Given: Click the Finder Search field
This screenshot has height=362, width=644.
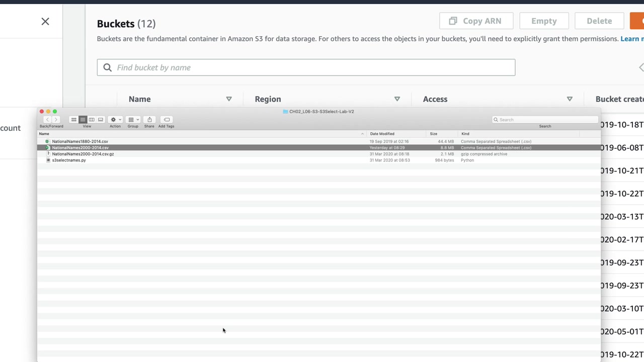Looking at the screenshot, I should [x=545, y=120].
